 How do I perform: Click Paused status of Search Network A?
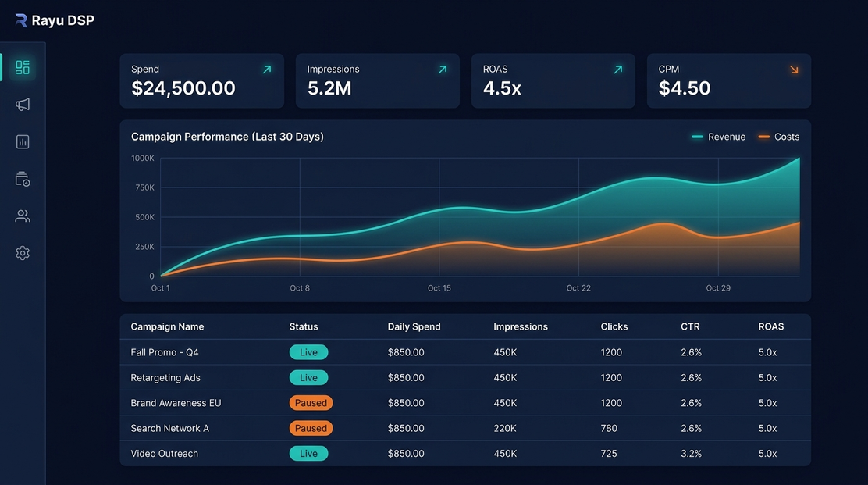311,428
